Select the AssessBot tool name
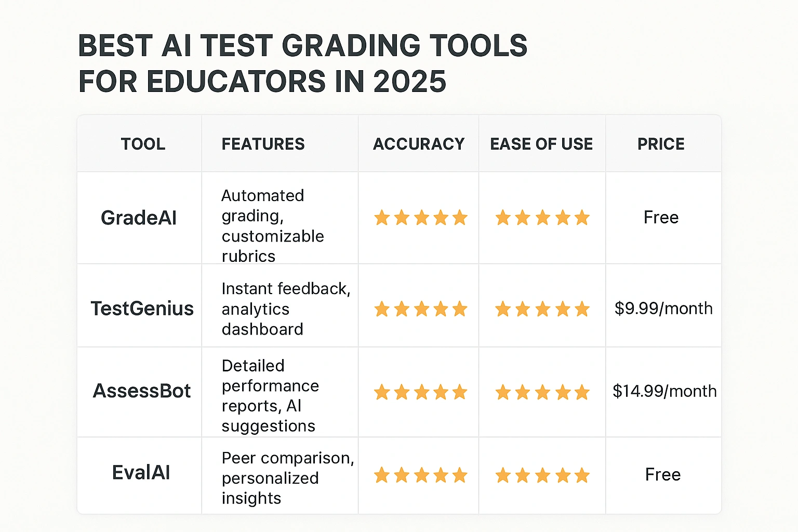This screenshot has width=798, height=532. [141, 391]
